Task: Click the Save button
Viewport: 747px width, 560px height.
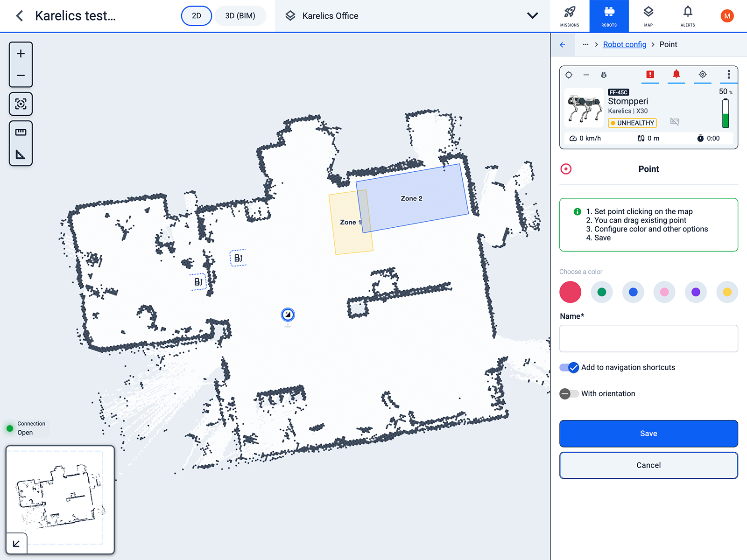Action: (x=648, y=434)
